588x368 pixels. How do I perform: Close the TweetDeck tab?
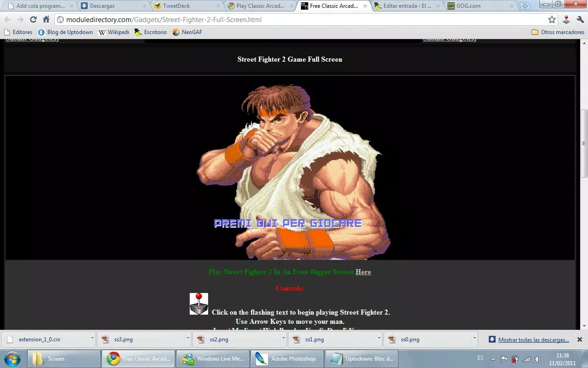218,6
